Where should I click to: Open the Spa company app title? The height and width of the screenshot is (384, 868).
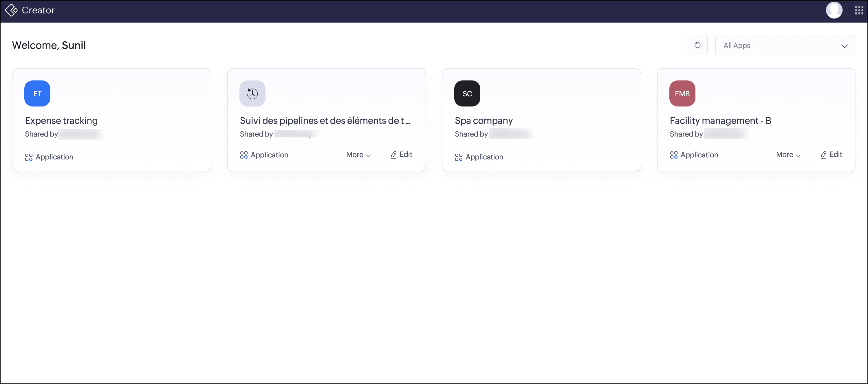[484, 121]
